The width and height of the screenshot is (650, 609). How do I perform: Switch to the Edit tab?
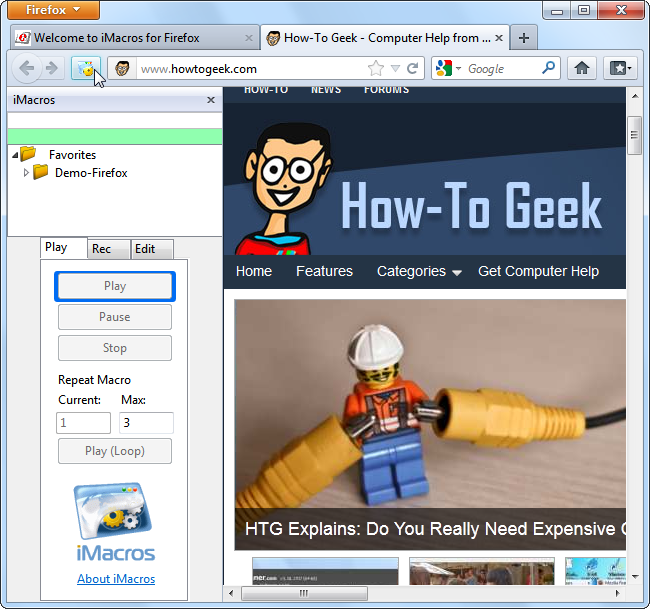click(152, 249)
